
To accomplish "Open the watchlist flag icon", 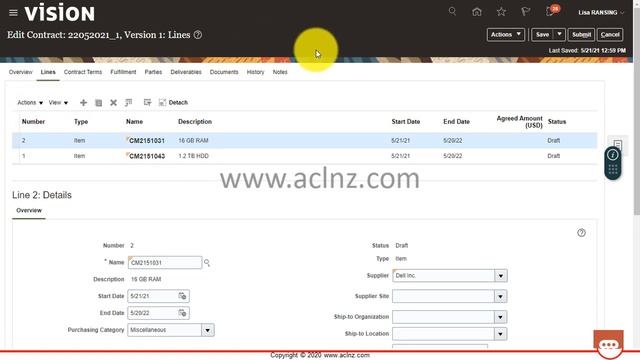I will [526, 12].
